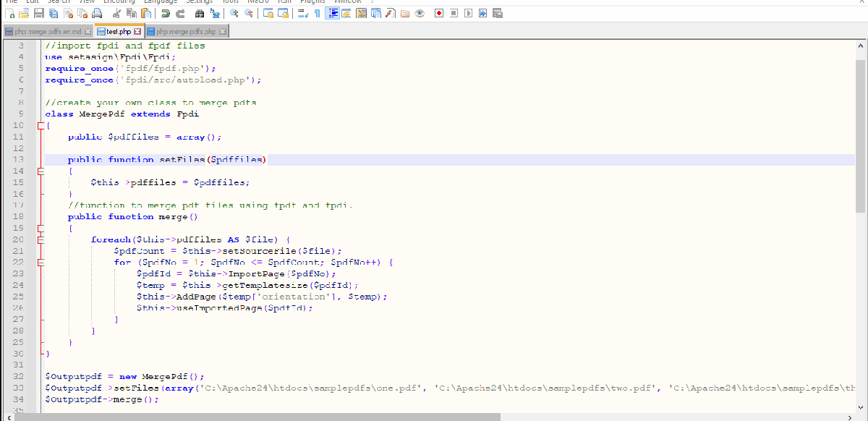Screen dimensions: 868x421
Task: Close the test.php tab
Action: tap(137, 31)
